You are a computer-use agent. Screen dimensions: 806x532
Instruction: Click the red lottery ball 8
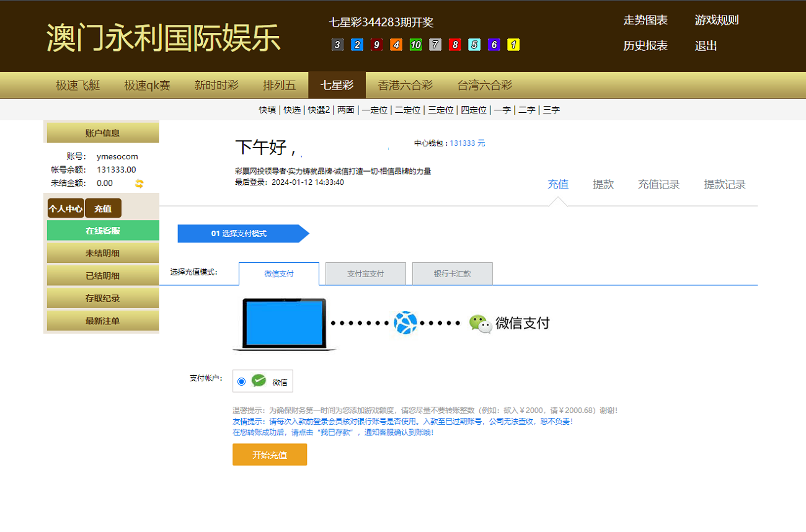pos(455,45)
